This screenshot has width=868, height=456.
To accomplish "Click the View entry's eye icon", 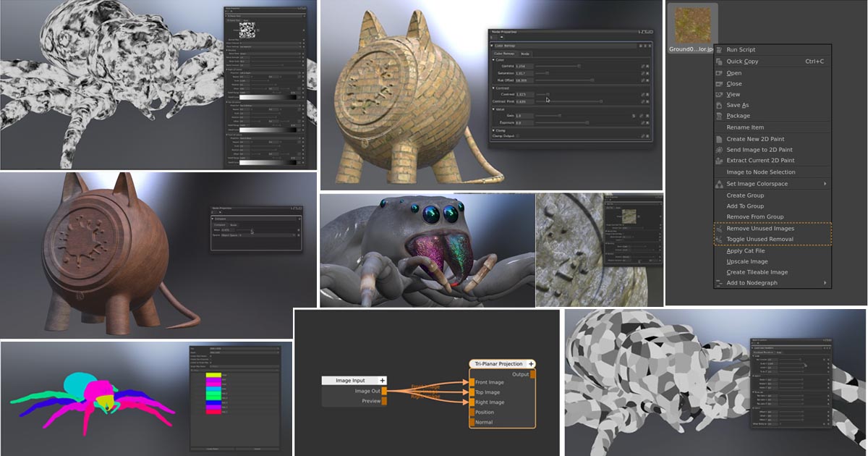I will click(719, 95).
